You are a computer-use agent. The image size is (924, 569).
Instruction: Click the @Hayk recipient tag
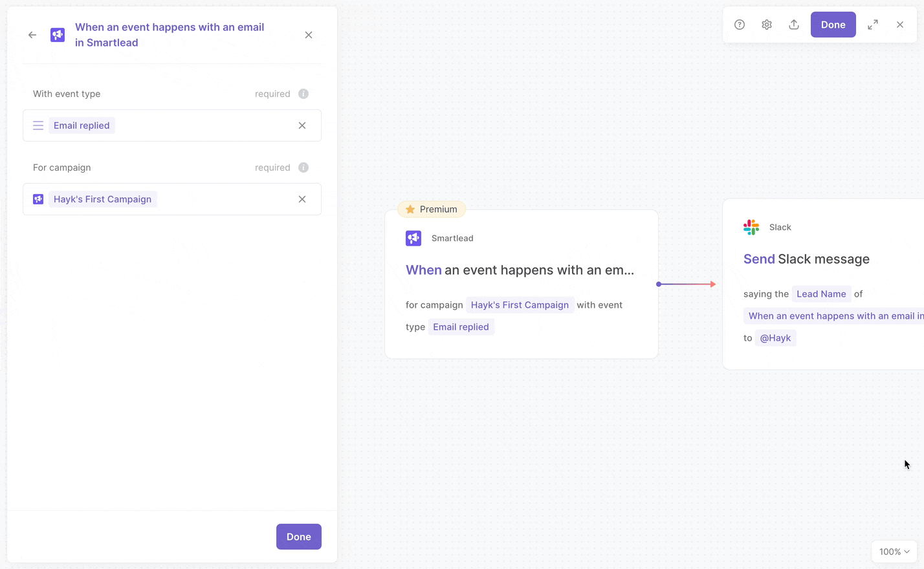[775, 338]
